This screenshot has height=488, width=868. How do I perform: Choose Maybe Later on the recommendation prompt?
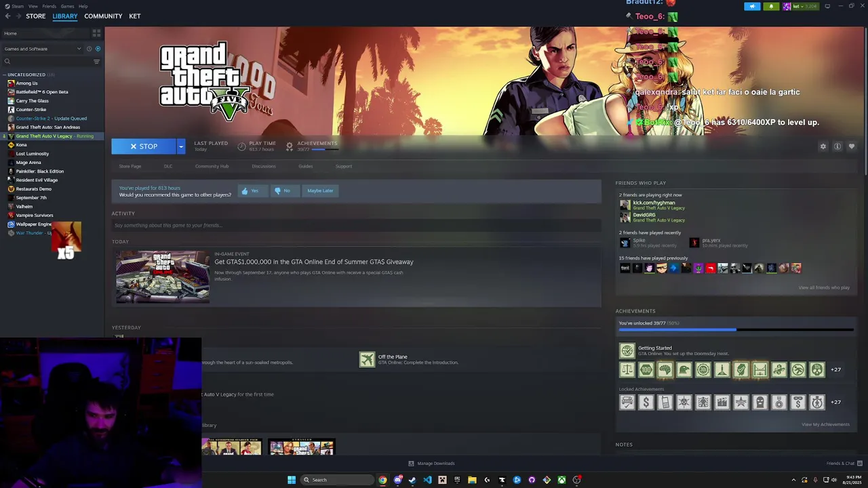[x=320, y=190]
